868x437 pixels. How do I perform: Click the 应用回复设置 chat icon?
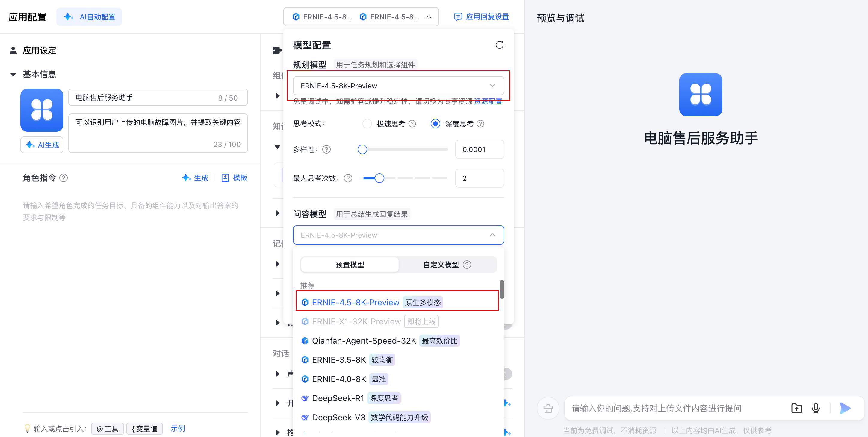pyautogui.click(x=458, y=16)
